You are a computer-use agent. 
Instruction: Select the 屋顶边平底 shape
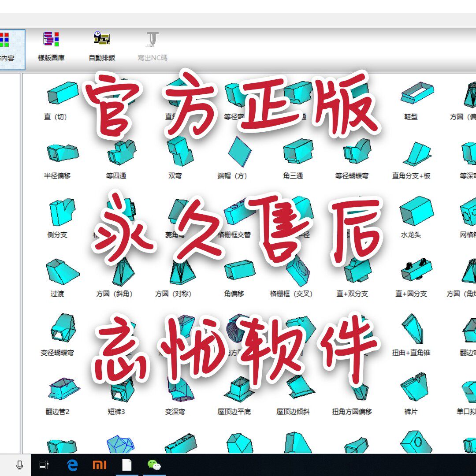coord(239,389)
